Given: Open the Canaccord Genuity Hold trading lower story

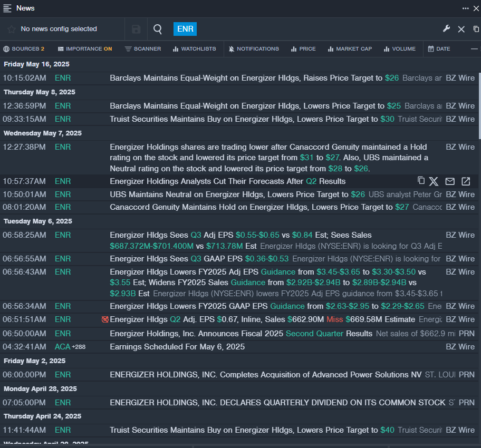Looking at the screenshot, I should (x=269, y=158).
